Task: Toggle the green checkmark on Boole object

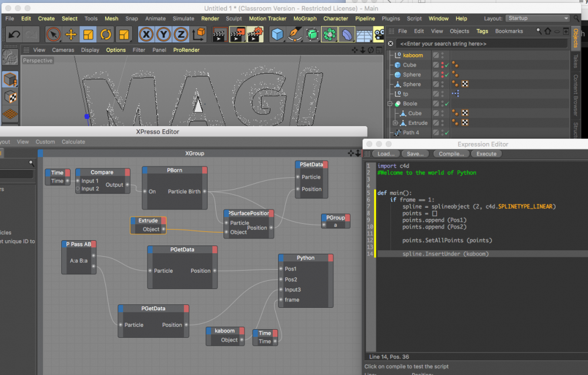Action: pyautogui.click(x=447, y=104)
